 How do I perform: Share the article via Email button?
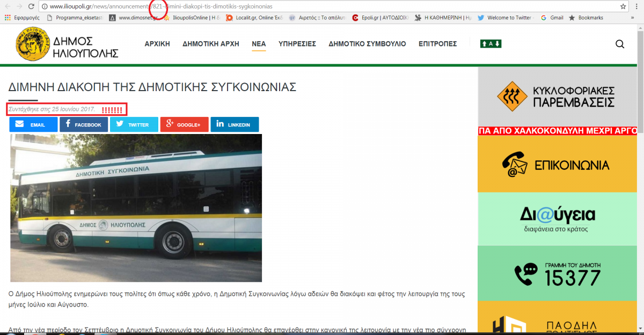pyautogui.click(x=33, y=124)
